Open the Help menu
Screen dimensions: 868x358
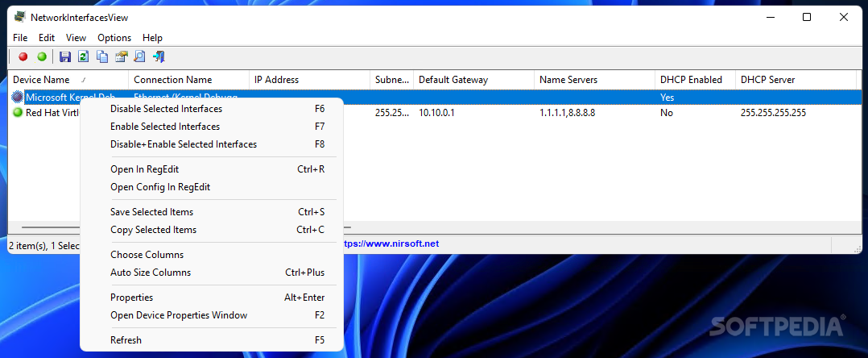tap(152, 38)
